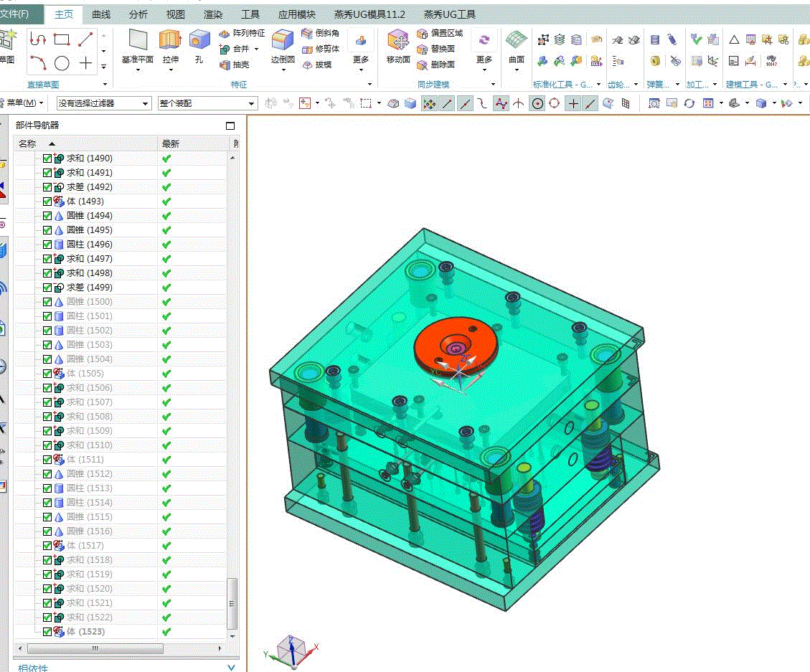Image resolution: width=810 pixels, height=672 pixels.
Task: Open the 合并 dropdown arrow
Action: tap(256, 49)
